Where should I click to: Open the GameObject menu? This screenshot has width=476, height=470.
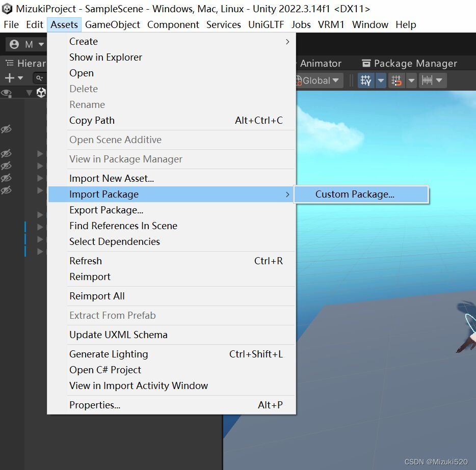point(113,24)
